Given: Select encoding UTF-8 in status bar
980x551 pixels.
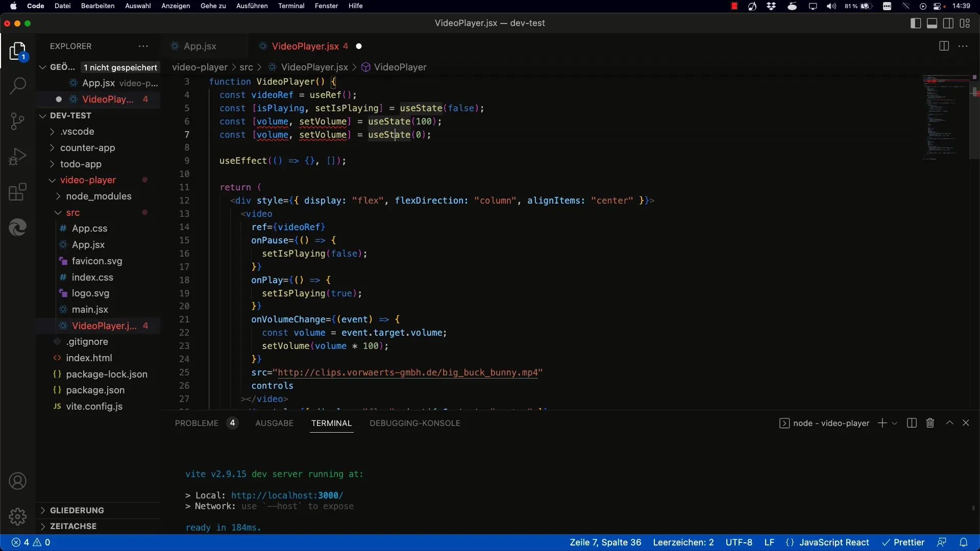Looking at the screenshot, I should coord(739,542).
